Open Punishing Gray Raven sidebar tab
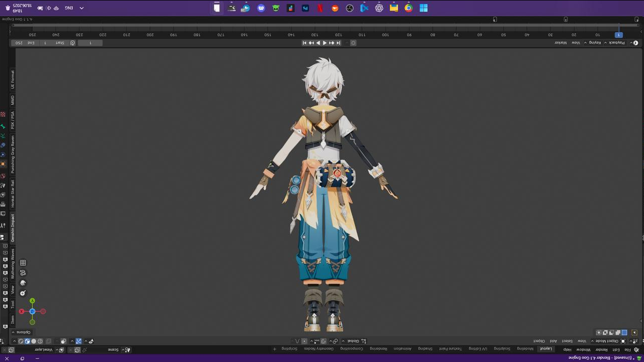The image size is (644, 362). point(13,154)
